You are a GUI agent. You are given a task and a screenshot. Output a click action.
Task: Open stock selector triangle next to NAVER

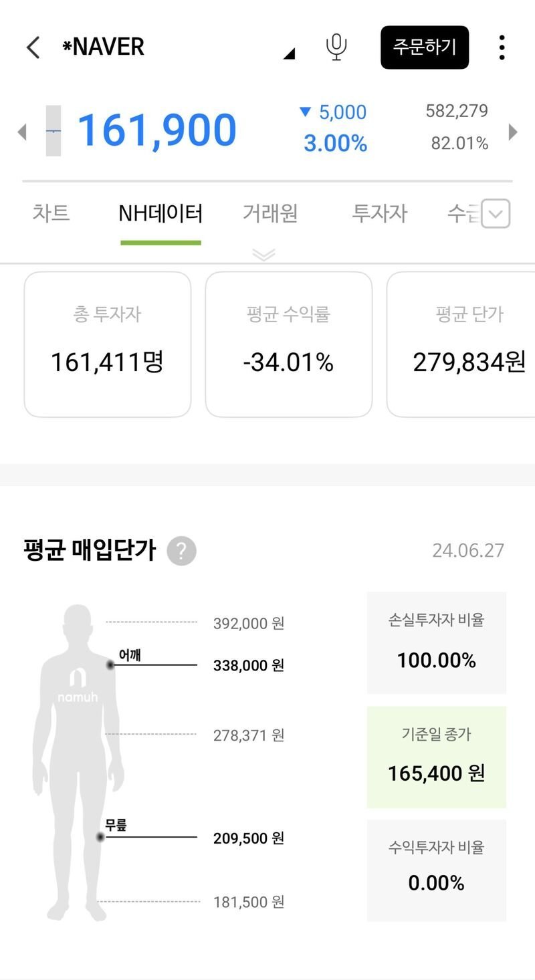click(289, 54)
